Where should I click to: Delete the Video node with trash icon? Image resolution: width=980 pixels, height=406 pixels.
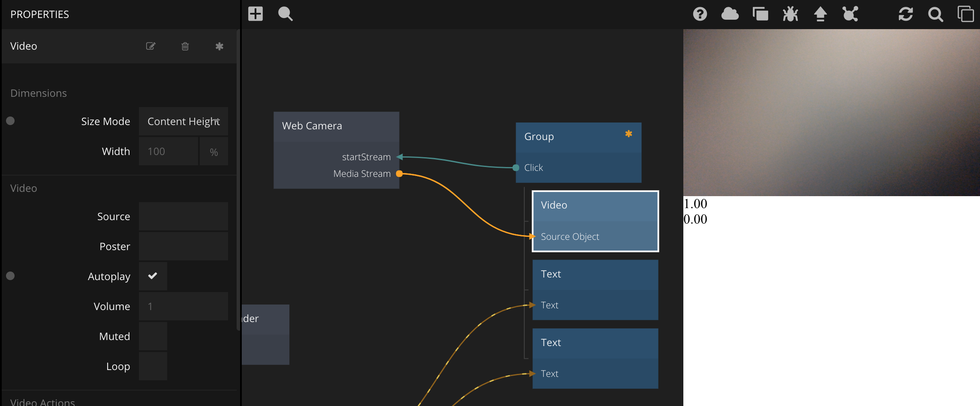coord(185,46)
